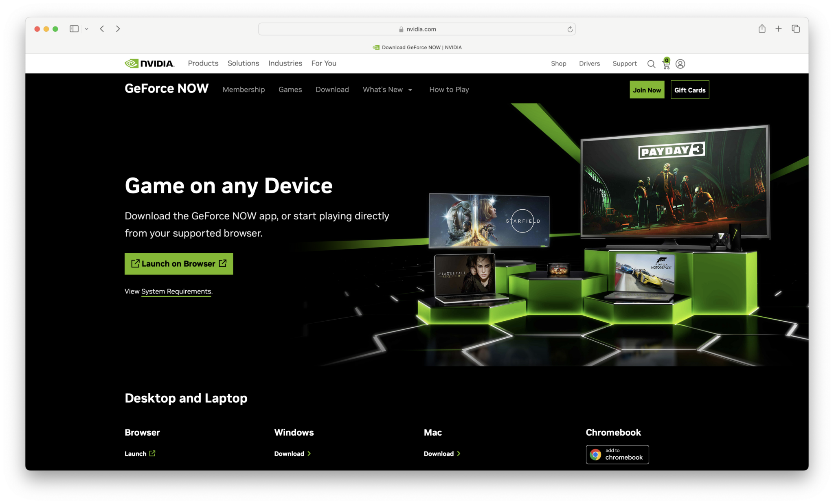Click the nvidia.com address bar
This screenshot has width=834, height=504.
(417, 29)
